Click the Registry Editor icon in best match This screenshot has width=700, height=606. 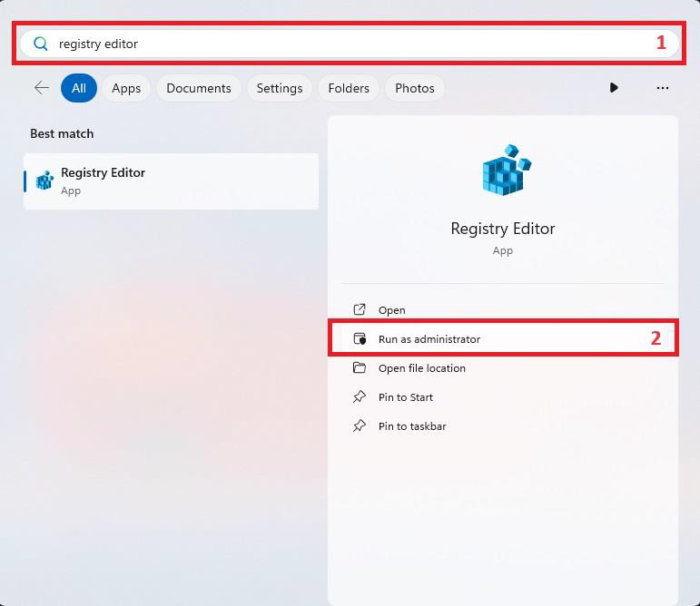click(x=44, y=181)
